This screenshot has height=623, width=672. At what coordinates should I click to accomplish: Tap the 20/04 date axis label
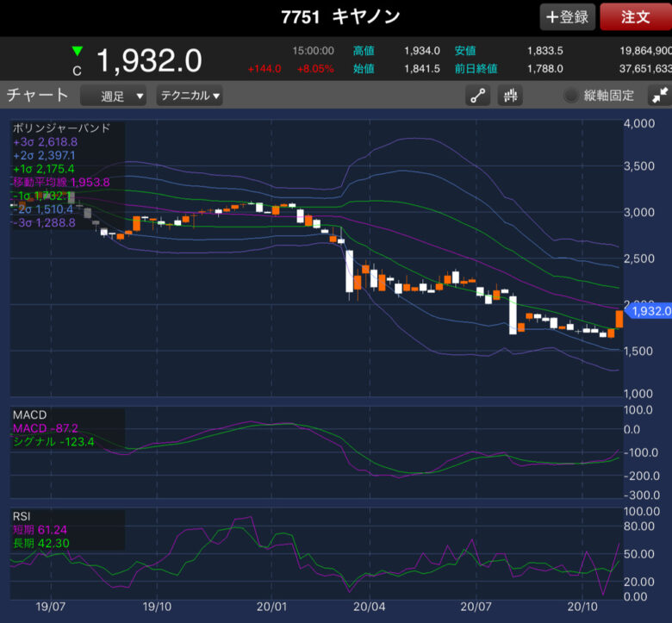369,607
